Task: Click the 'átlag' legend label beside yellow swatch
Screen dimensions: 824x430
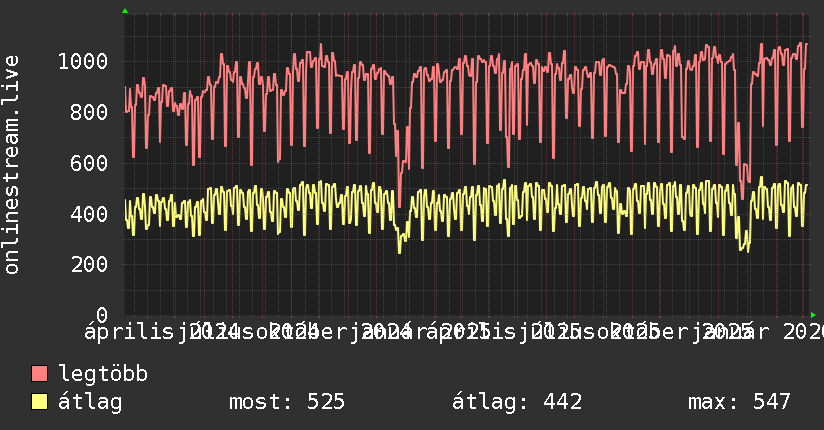Action: point(90,402)
